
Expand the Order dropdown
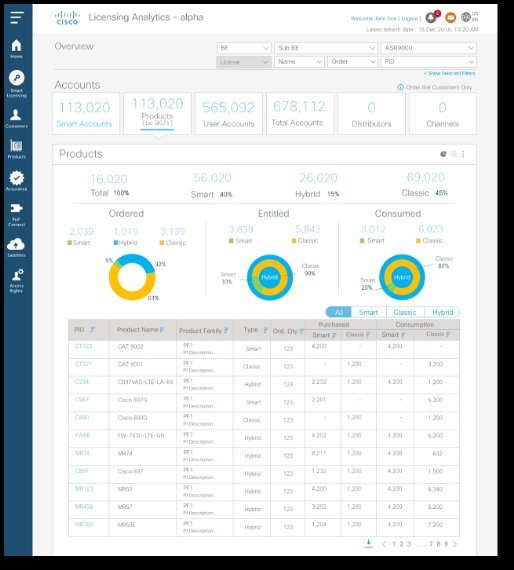point(352,62)
